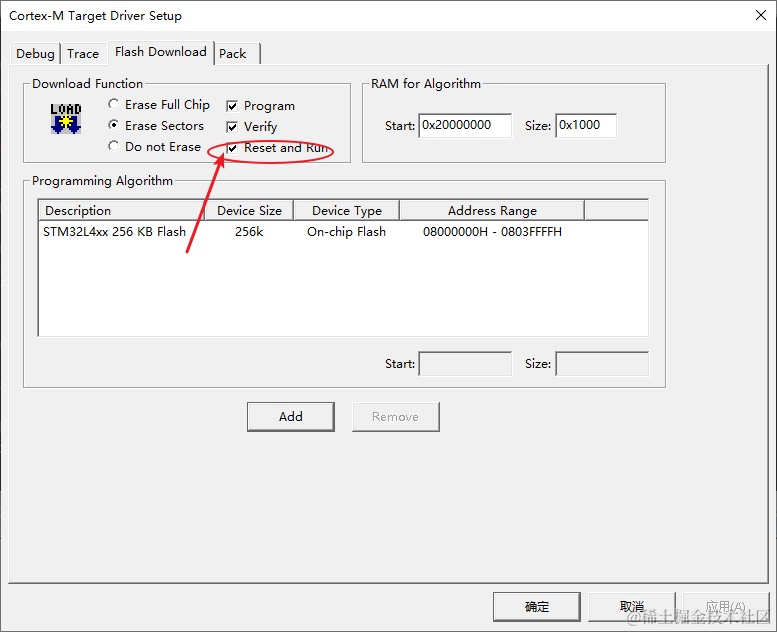Select the Flash Download tab
The height and width of the screenshot is (632, 777).
pos(161,52)
